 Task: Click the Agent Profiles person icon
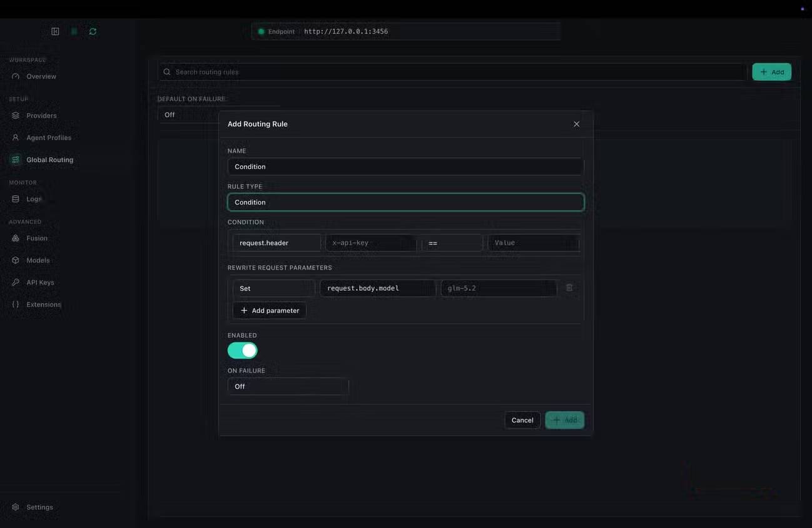16,138
